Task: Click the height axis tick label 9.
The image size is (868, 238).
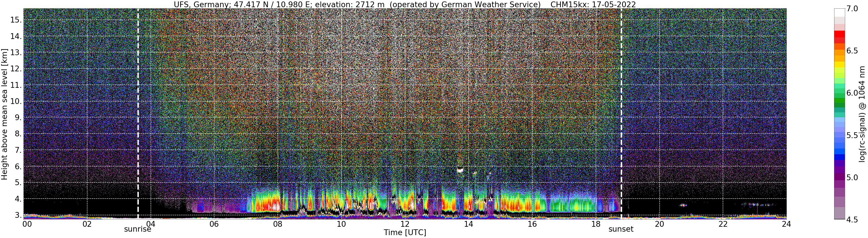Action: tap(19, 118)
